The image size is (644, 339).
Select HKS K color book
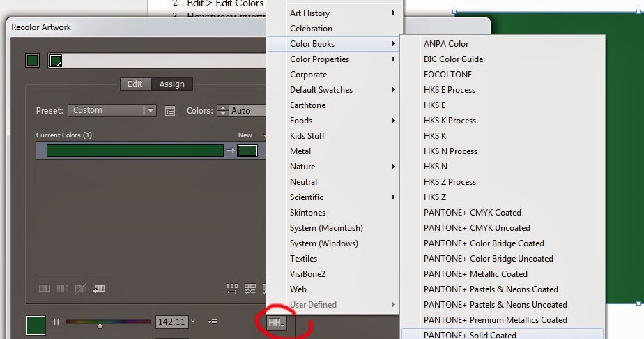click(x=503, y=135)
